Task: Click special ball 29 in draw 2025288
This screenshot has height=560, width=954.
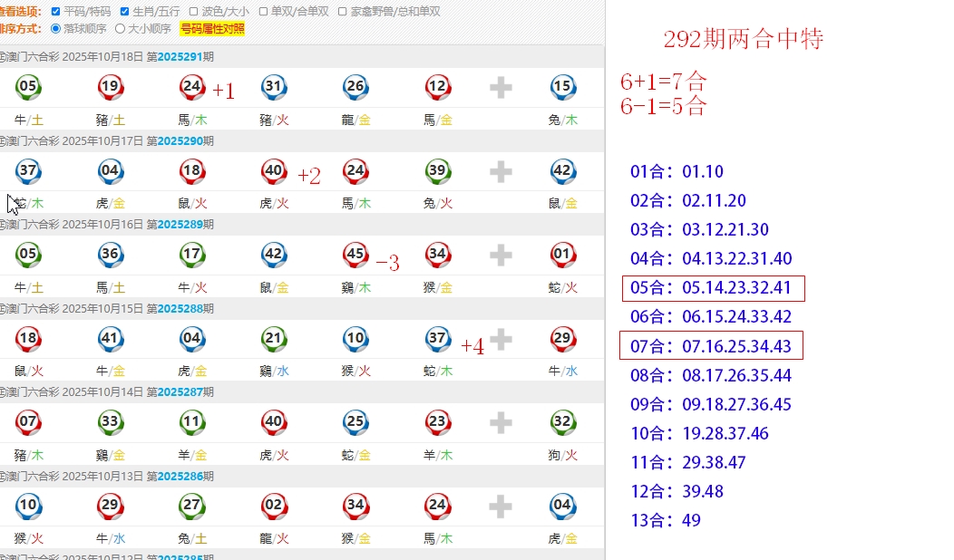Action: point(562,338)
